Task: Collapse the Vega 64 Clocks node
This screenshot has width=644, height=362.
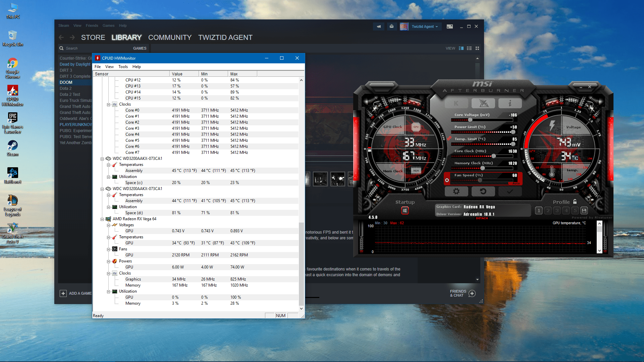Action: tap(108, 274)
